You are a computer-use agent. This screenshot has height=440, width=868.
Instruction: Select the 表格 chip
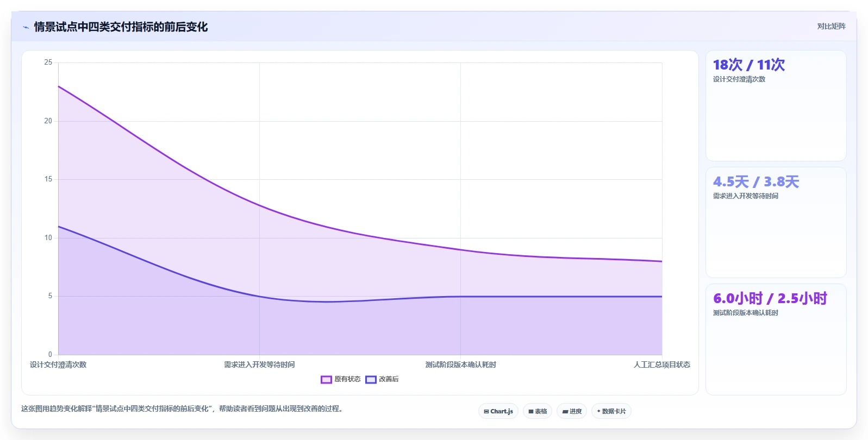(x=538, y=411)
